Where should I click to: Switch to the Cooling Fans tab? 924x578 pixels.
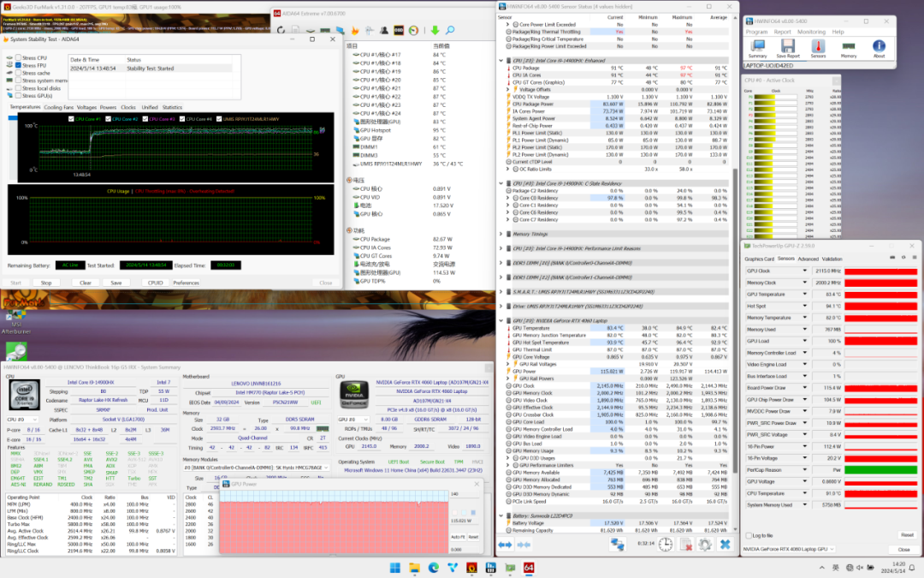coord(59,107)
